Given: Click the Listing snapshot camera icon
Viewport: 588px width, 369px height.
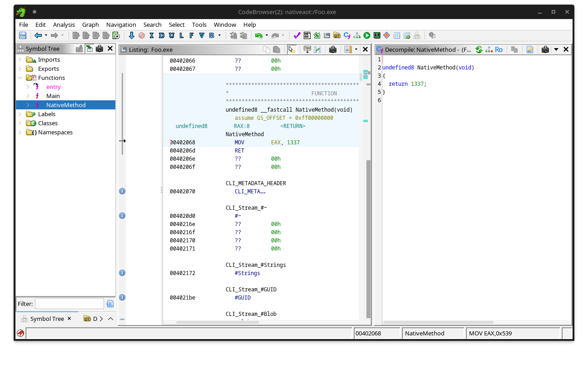Looking at the screenshot, I should point(333,49).
